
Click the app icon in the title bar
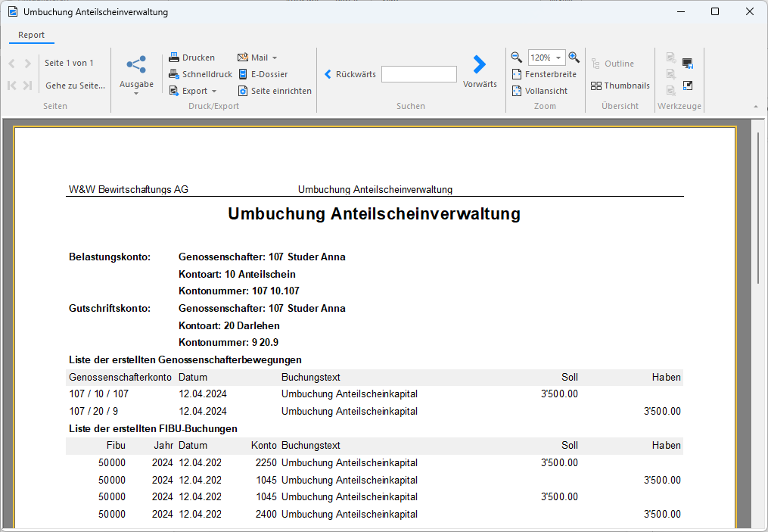13,12
